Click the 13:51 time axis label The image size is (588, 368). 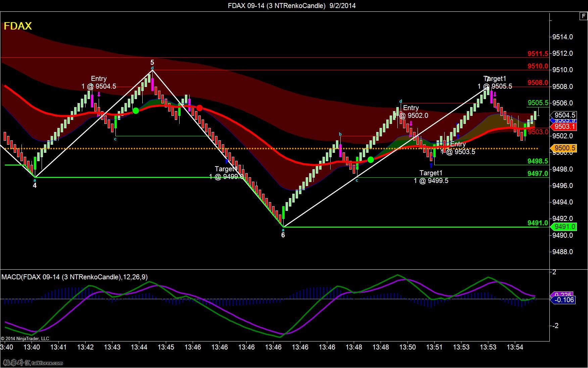434,347
